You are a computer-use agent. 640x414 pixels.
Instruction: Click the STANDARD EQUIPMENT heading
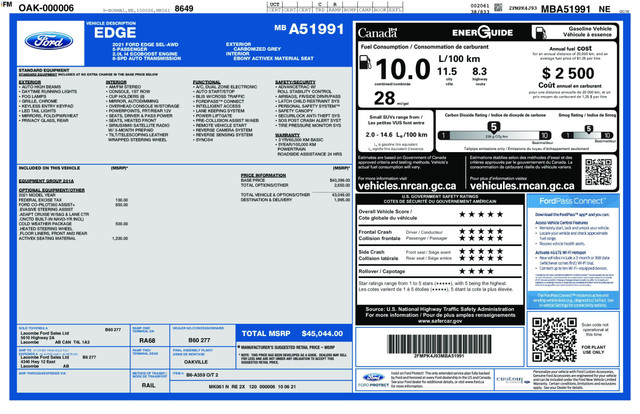point(44,70)
